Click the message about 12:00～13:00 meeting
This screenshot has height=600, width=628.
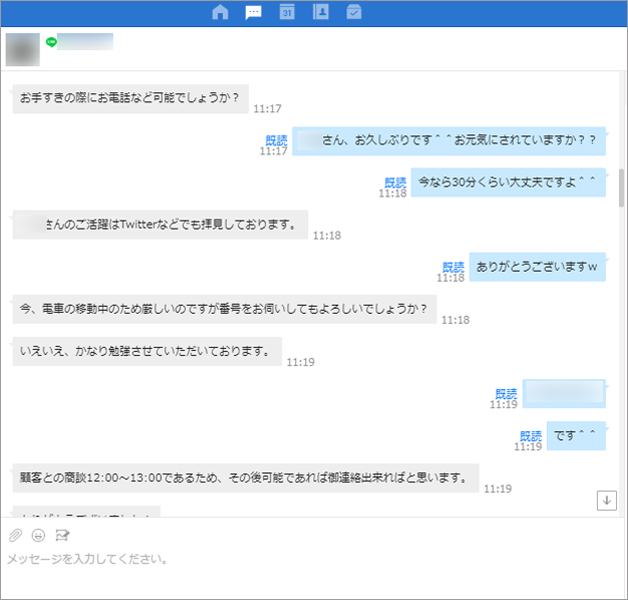pyautogui.click(x=245, y=478)
